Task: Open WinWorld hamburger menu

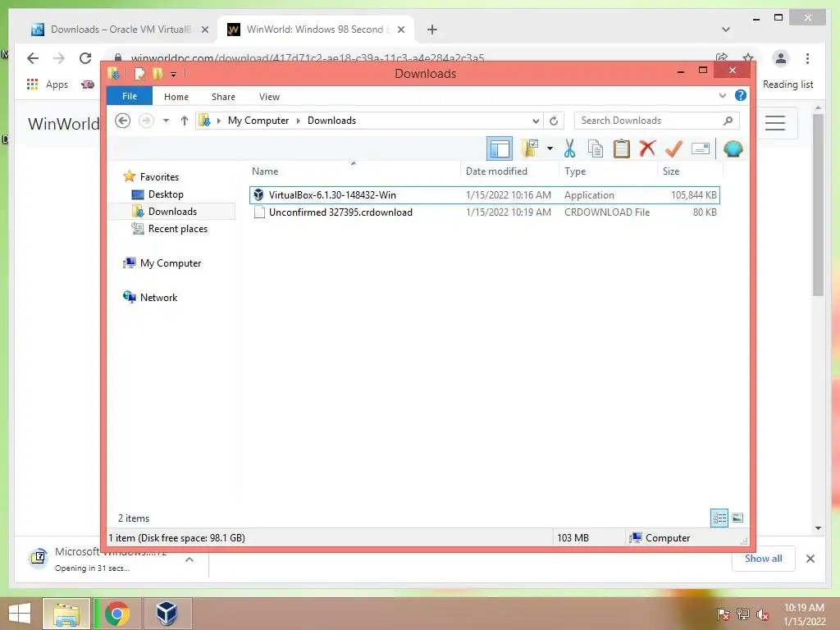Action: coord(774,123)
